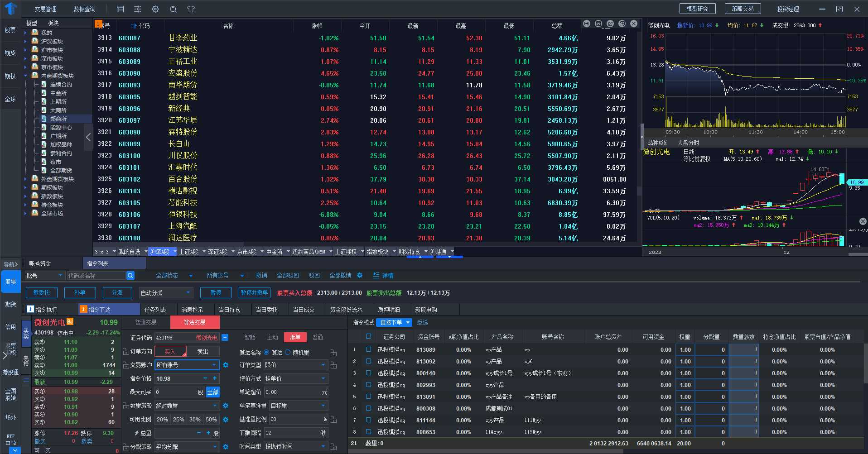The image size is (868, 454).
Task: Click the 50% 可用比例 option
Action: coord(211,420)
